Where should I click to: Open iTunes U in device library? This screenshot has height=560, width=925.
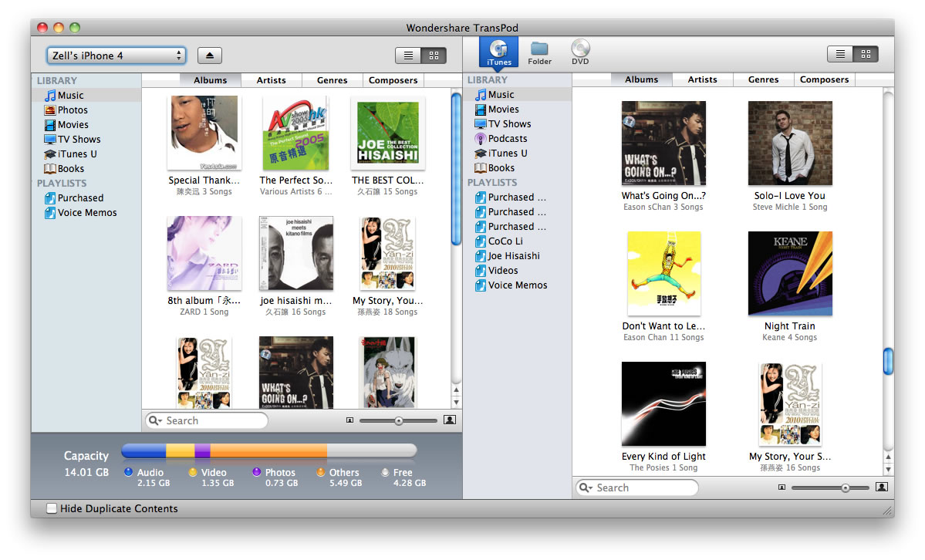(86, 154)
